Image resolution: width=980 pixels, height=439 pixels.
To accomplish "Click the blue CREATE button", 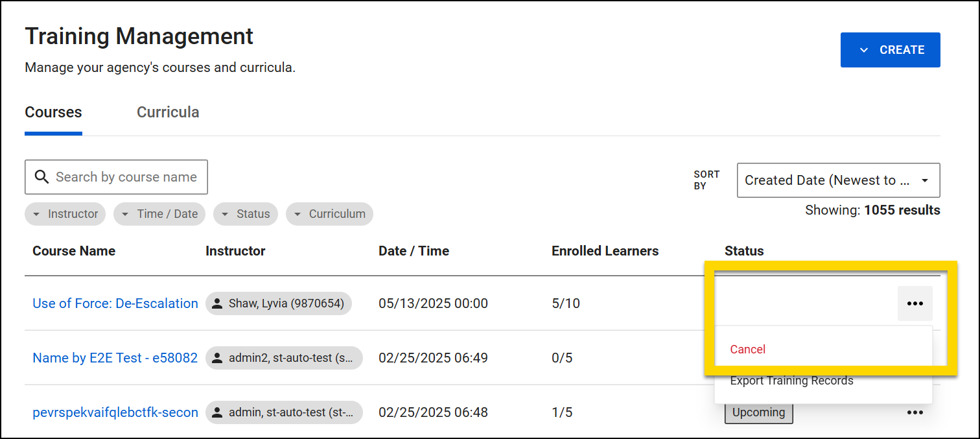I will [x=890, y=50].
